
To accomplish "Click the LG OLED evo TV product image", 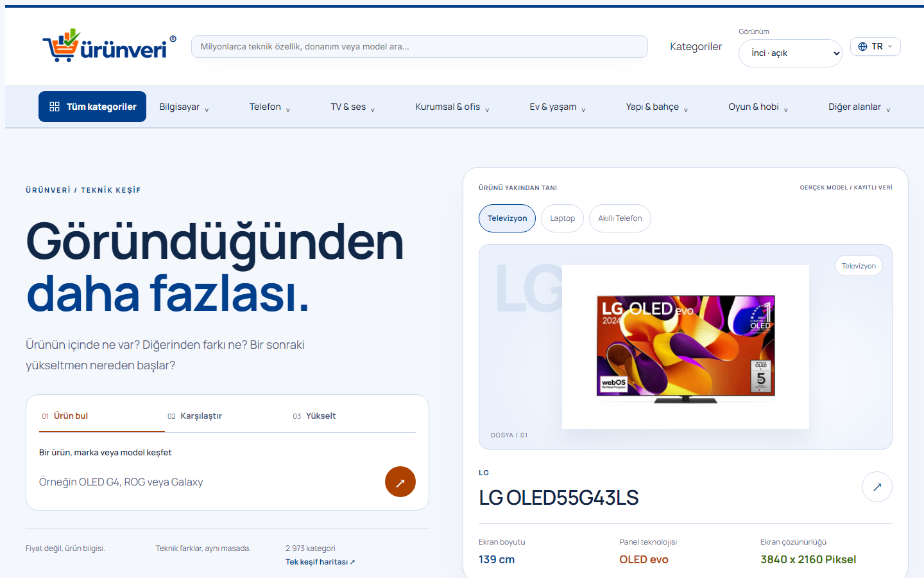I will 685,347.
